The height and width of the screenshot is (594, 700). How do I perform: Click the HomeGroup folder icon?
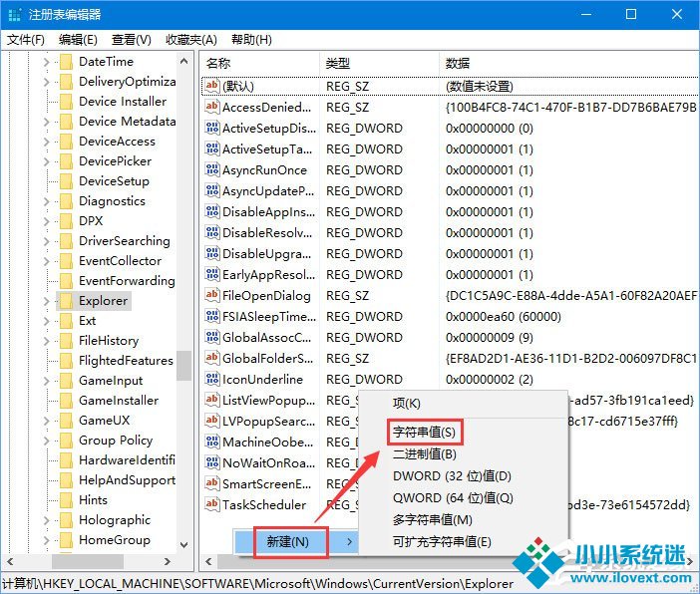coord(66,540)
